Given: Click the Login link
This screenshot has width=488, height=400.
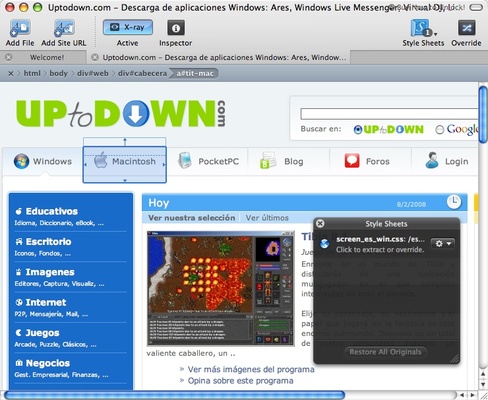Looking at the screenshot, I should pos(457,162).
